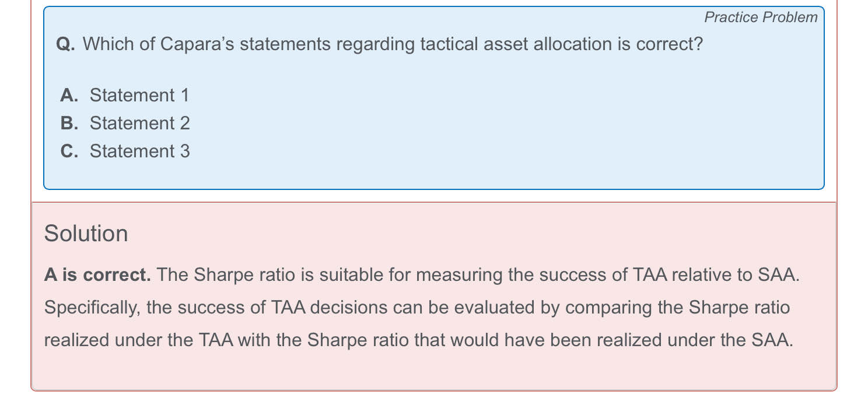The height and width of the screenshot is (398, 868).
Task: Pick answer option C Statement 3
Action: tap(125, 151)
